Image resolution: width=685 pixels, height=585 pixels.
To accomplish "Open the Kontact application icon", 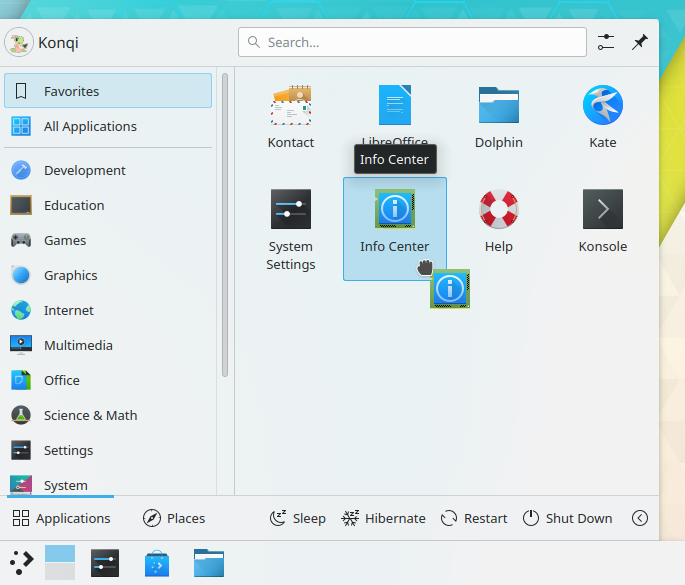I will point(291,105).
